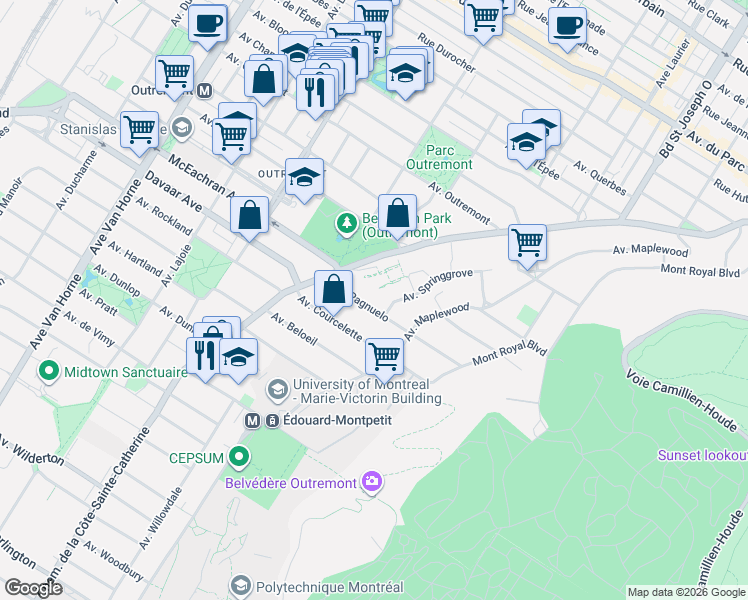Click the Voie Camillien-Houde road label
The height and width of the screenshot is (600, 748).
pyautogui.click(x=682, y=401)
